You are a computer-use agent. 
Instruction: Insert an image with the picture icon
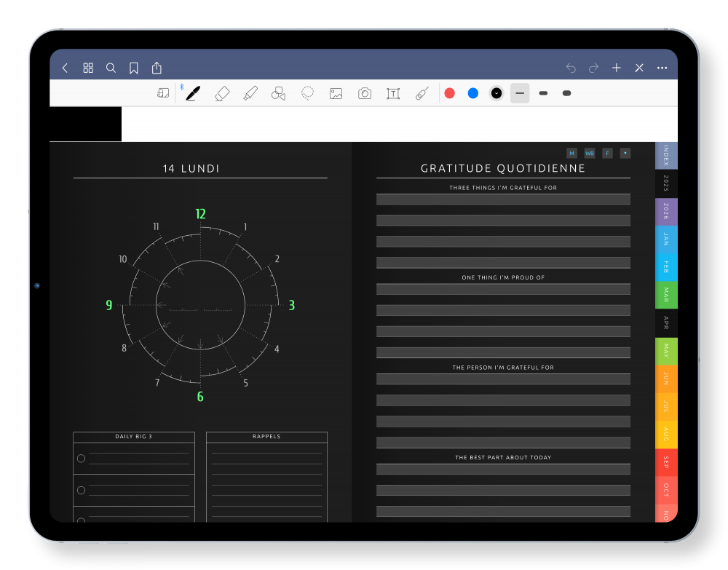pyautogui.click(x=336, y=93)
